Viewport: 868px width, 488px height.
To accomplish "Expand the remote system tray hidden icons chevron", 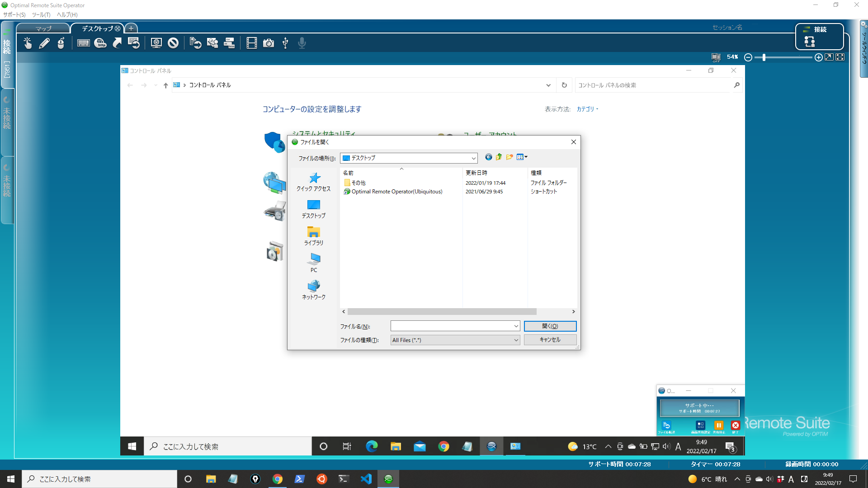I will click(x=608, y=446).
